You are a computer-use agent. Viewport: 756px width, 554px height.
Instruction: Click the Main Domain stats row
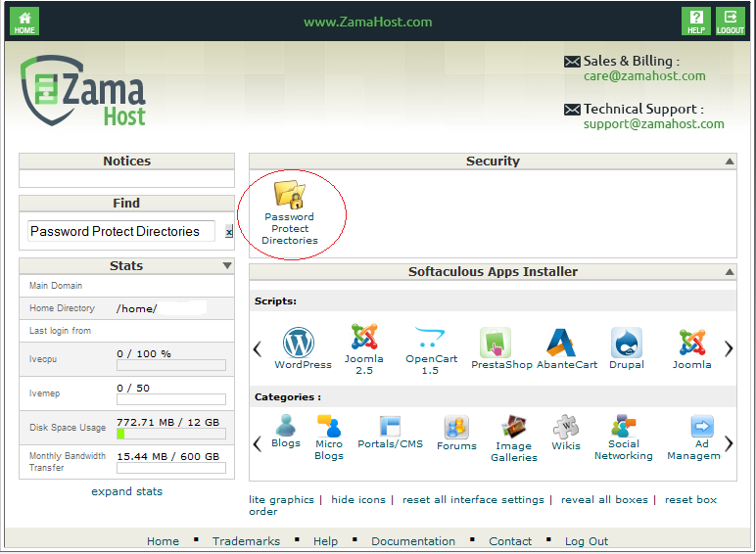(126, 286)
